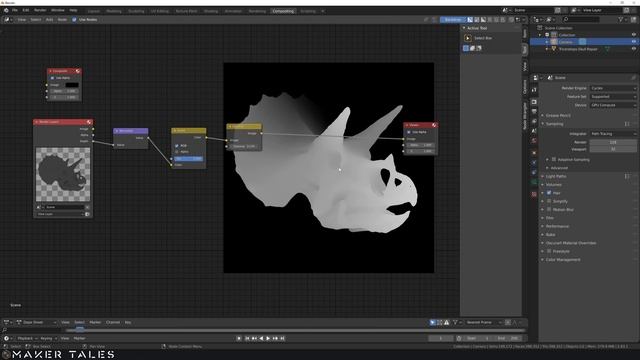
Task: Open the Object properties tab icon
Action: click(x=534, y=152)
